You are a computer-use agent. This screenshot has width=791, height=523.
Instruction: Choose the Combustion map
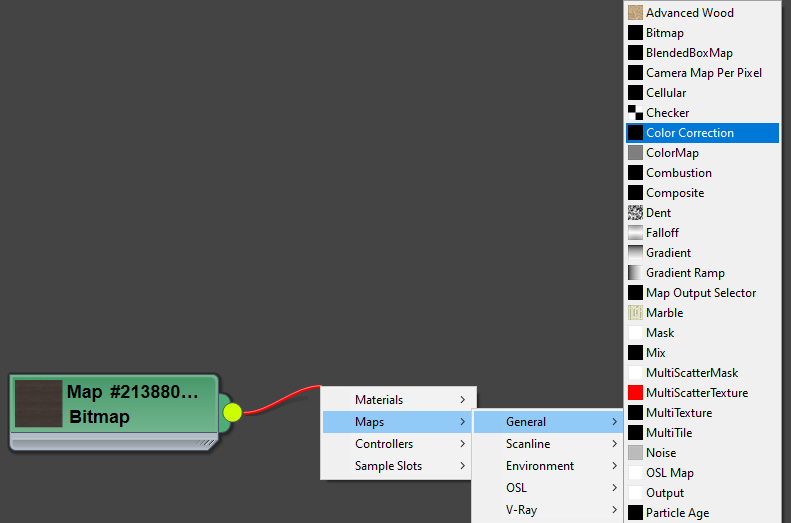[702, 173]
